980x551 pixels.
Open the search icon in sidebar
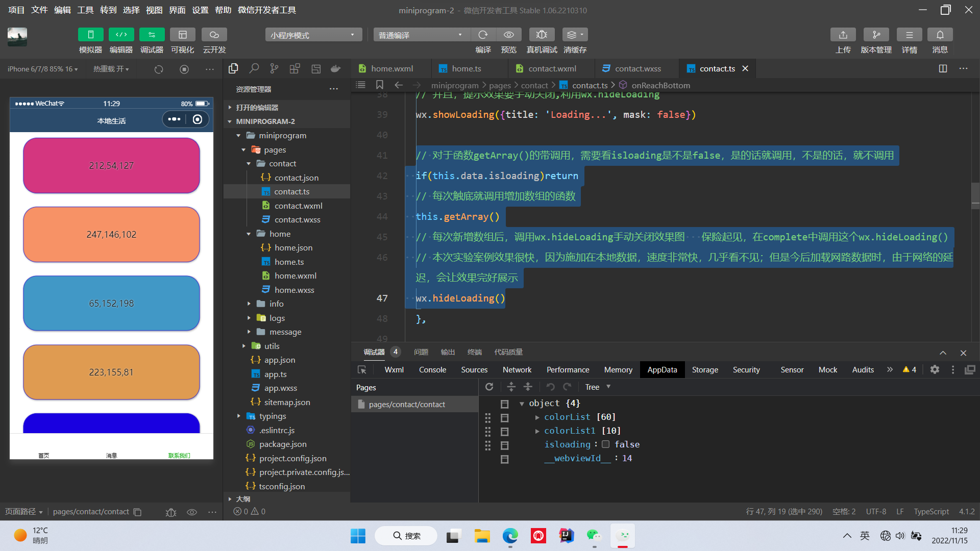254,68
